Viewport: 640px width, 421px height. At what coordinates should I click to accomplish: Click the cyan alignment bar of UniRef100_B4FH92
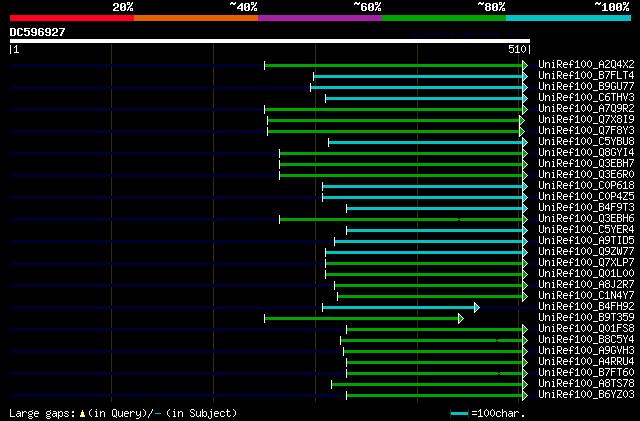click(x=398, y=307)
